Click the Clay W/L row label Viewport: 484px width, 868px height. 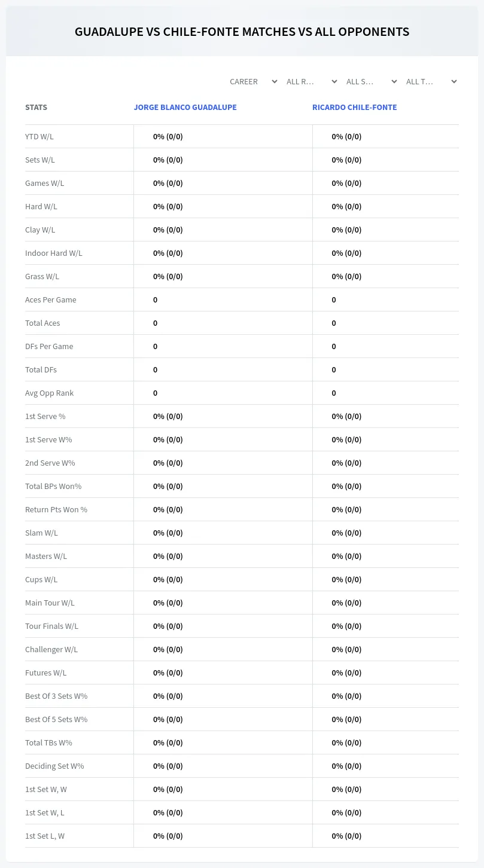point(40,230)
